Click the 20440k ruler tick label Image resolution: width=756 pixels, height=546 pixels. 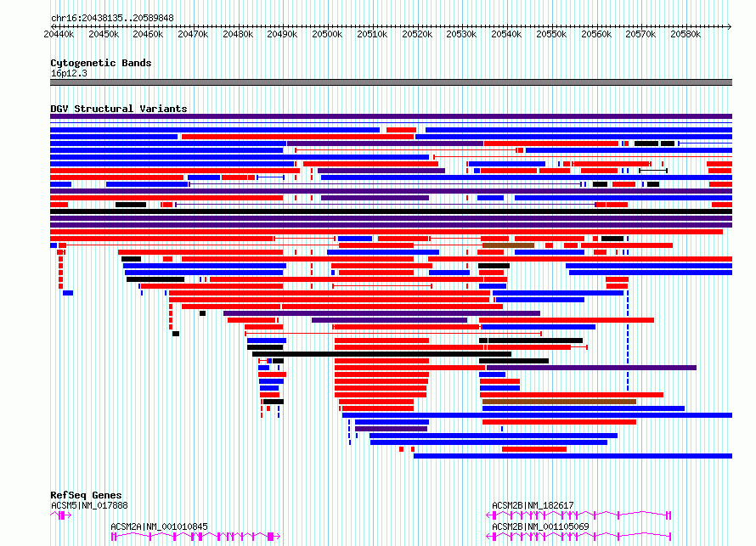(59, 34)
